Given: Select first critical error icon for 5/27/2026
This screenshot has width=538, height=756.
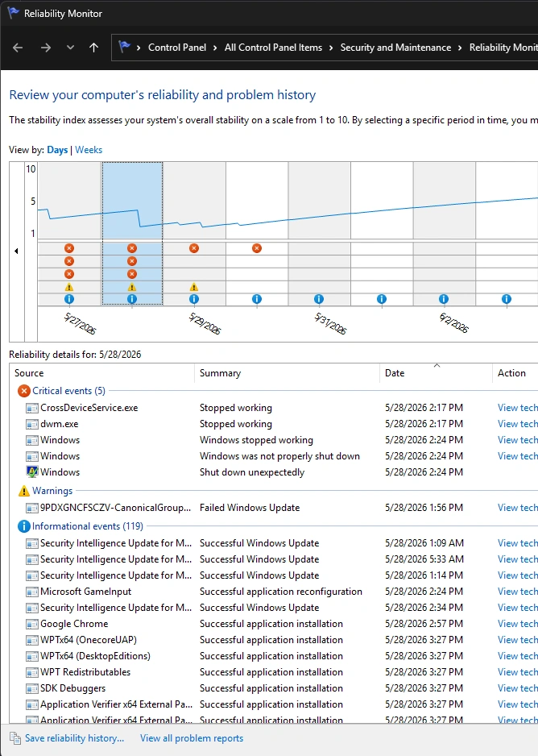Looking at the screenshot, I should pyautogui.click(x=69, y=248).
